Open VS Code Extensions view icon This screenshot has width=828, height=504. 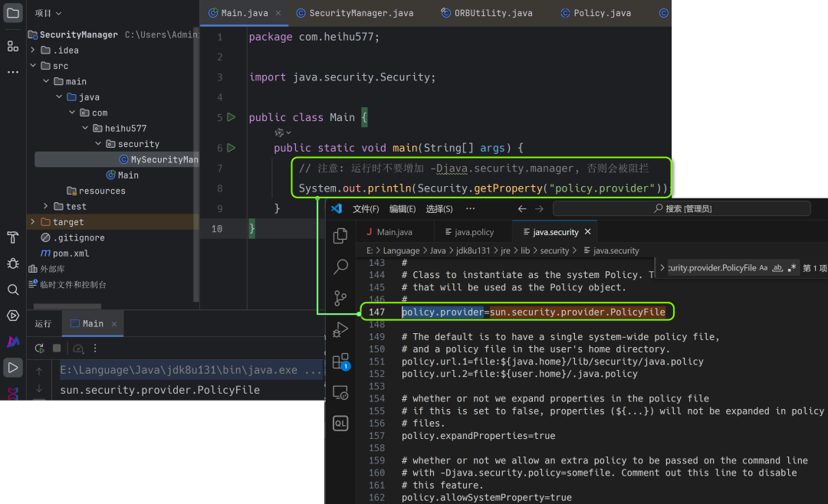340,362
